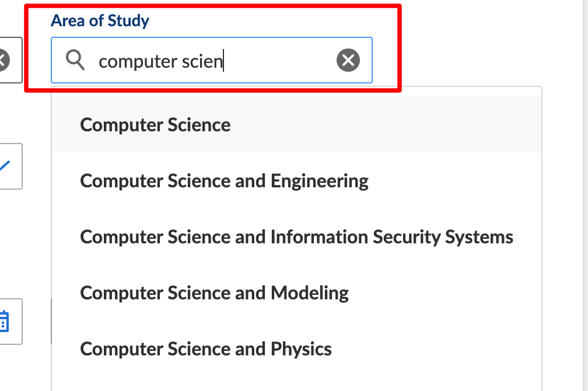Clear the Area of Study search text

(x=348, y=60)
